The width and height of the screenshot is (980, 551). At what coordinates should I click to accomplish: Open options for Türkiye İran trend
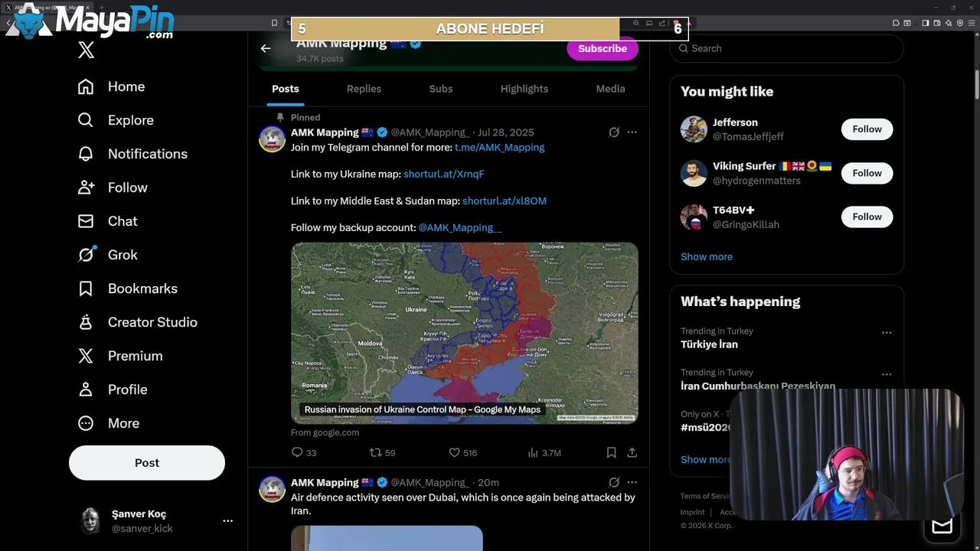(x=887, y=333)
